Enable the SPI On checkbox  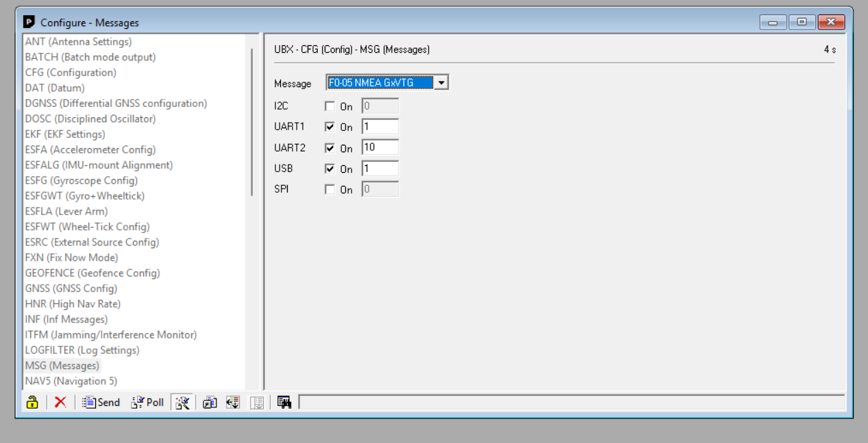click(x=330, y=189)
